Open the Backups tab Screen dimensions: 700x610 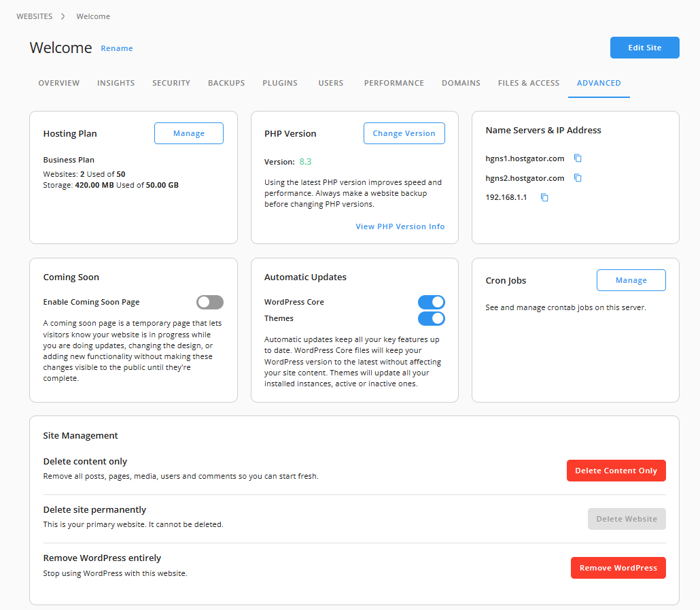point(226,83)
